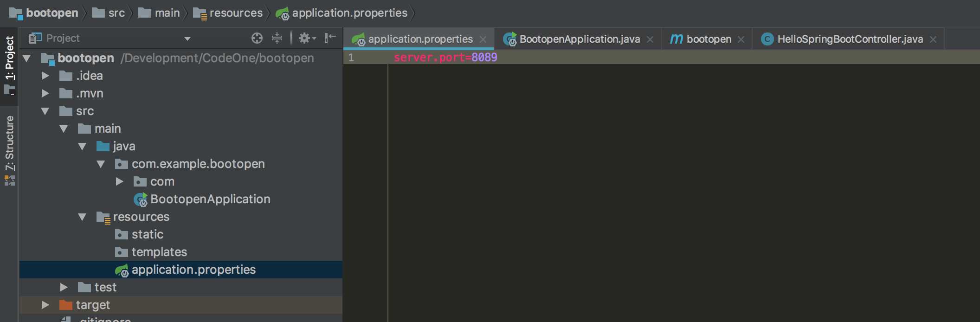Click application.properties in the breadcrumb bar
This screenshot has width=980, height=322.
point(349,13)
